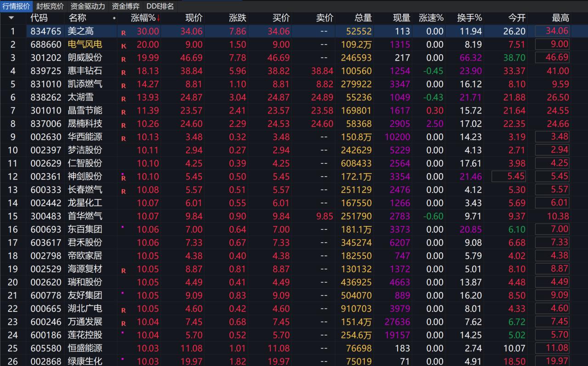Click the R marker beside 朗威股份
588x366 pixels.
pyautogui.click(x=123, y=59)
